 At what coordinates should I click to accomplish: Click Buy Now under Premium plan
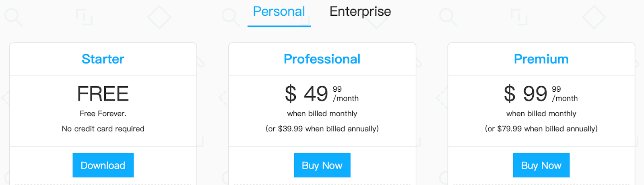(541, 165)
